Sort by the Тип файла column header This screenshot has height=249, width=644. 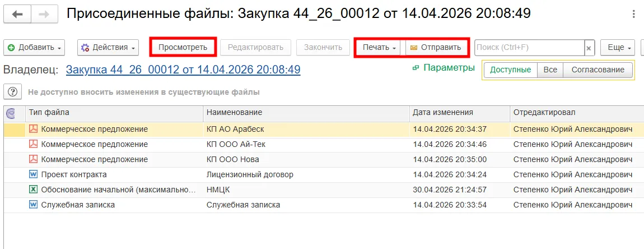coord(115,113)
